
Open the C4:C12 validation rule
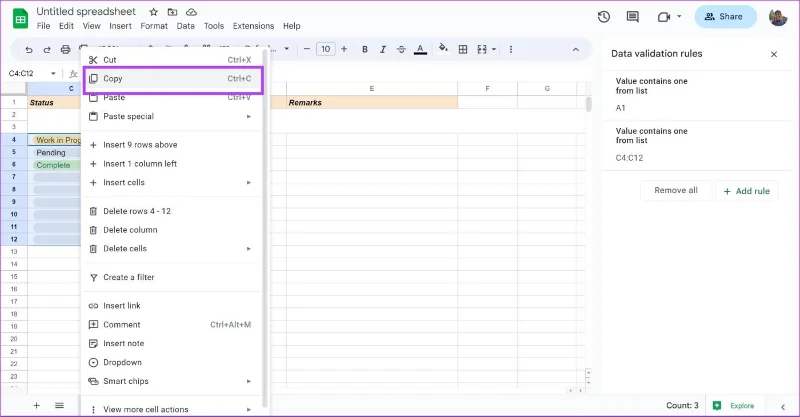coord(696,145)
